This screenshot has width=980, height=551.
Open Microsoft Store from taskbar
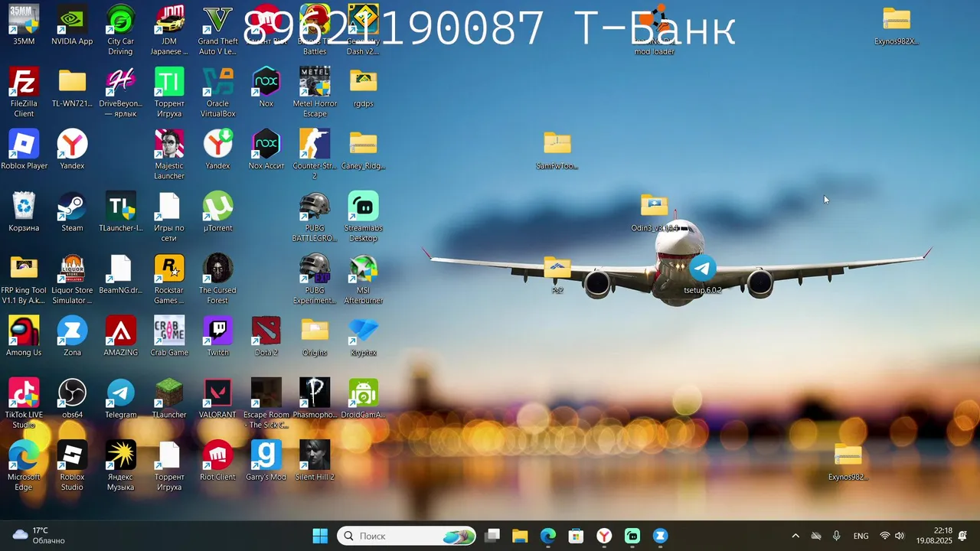coord(576,536)
